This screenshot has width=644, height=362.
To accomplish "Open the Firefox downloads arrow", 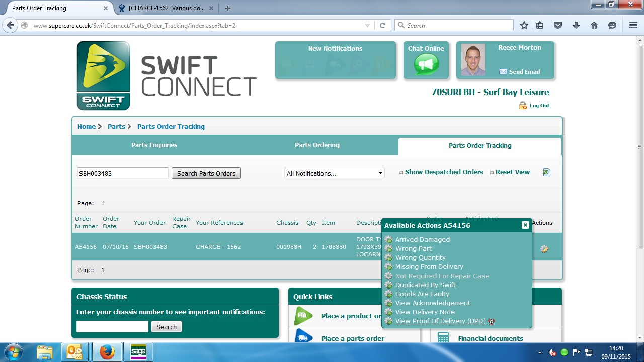I will 576,25.
